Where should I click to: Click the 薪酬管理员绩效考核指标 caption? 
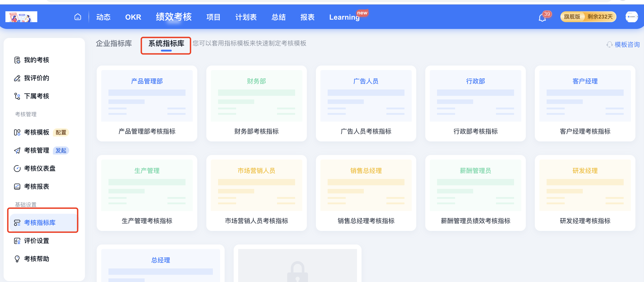[475, 221]
